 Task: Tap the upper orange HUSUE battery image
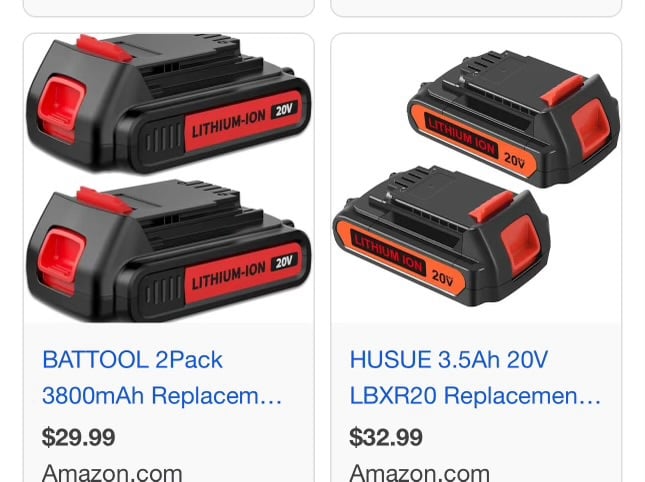click(513, 118)
